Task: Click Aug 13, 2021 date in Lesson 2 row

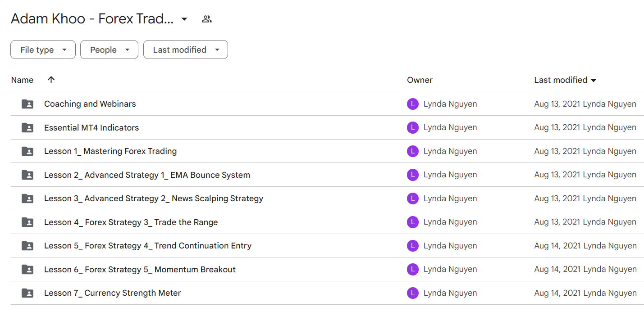Action: pos(557,175)
